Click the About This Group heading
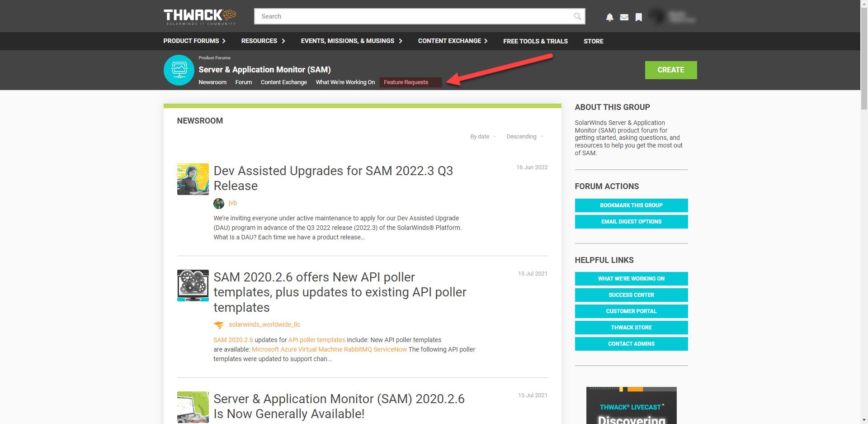This screenshot has height=424, width=868. pos(612,107)
